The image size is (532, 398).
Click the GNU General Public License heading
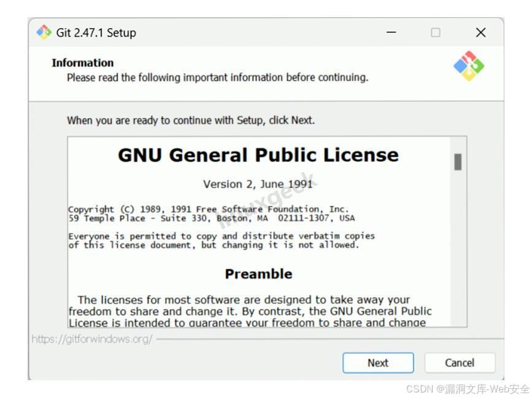(258, 155)
